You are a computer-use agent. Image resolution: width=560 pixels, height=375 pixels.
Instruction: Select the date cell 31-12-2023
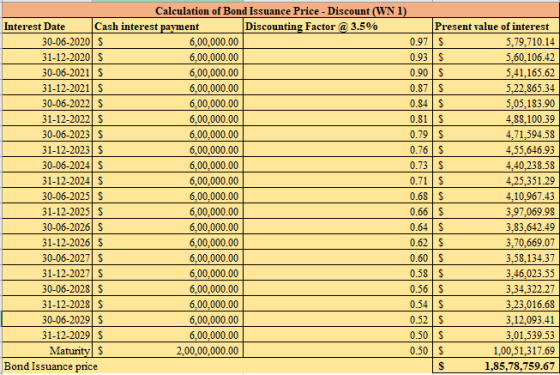tap(47, 150)
